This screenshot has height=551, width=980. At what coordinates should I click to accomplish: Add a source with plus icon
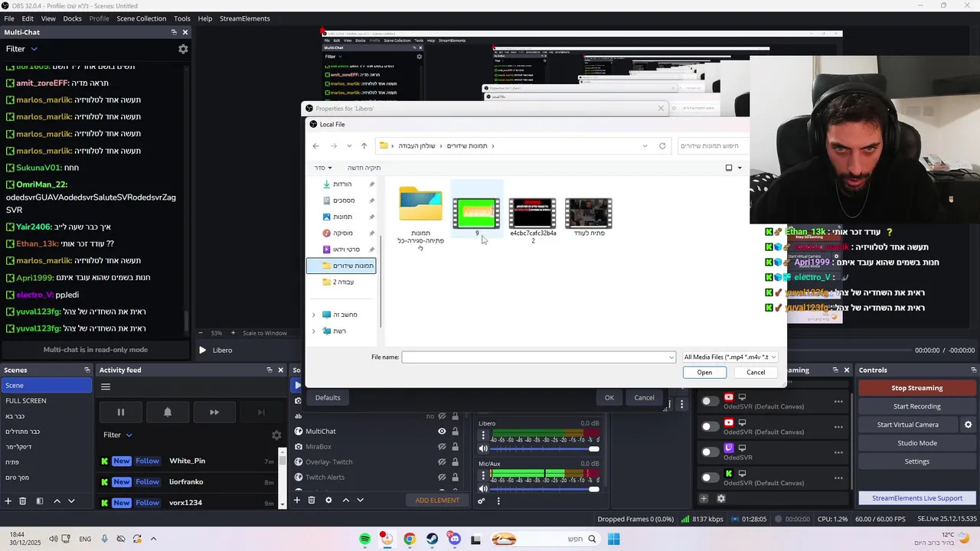(297, 500)
